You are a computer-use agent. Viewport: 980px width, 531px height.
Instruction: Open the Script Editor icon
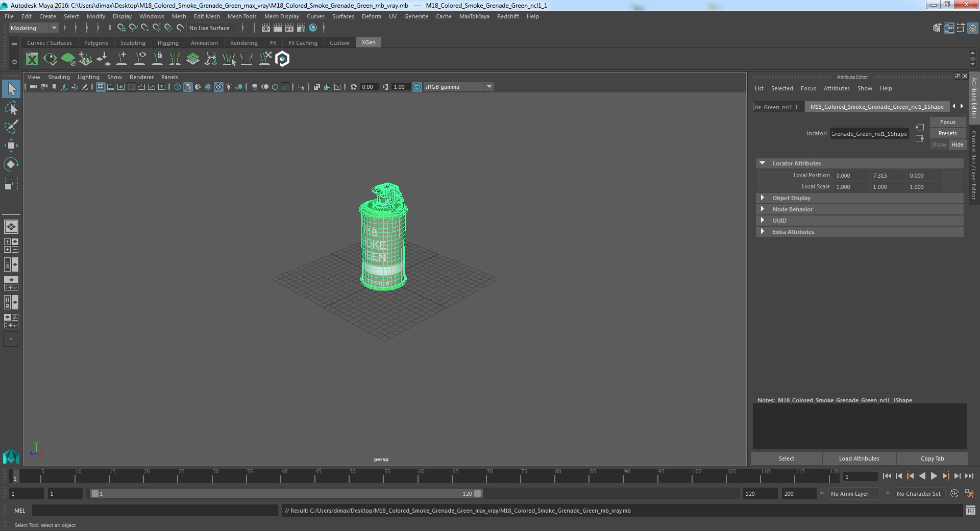click(970, 510)
